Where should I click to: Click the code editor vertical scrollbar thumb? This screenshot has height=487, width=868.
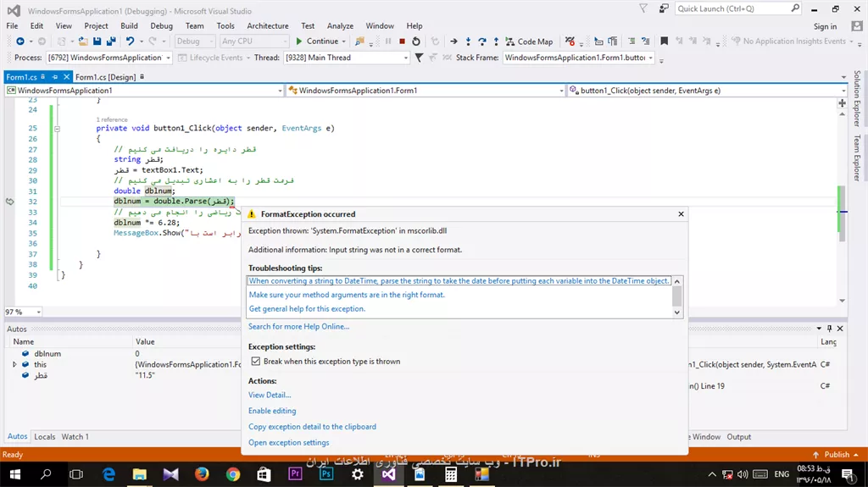click(842, 213)
